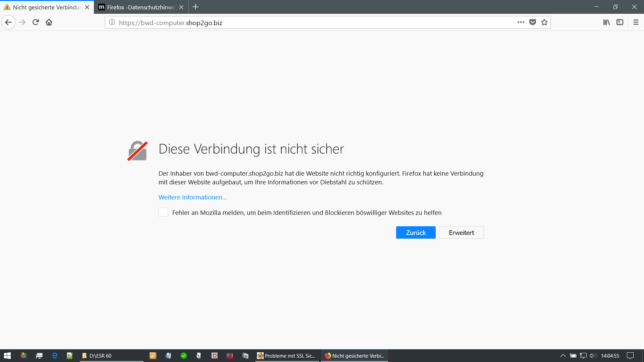Go to the Firefox home page
Image resolution: width=644 pixels, height=362 pixels.
point(49,22)
